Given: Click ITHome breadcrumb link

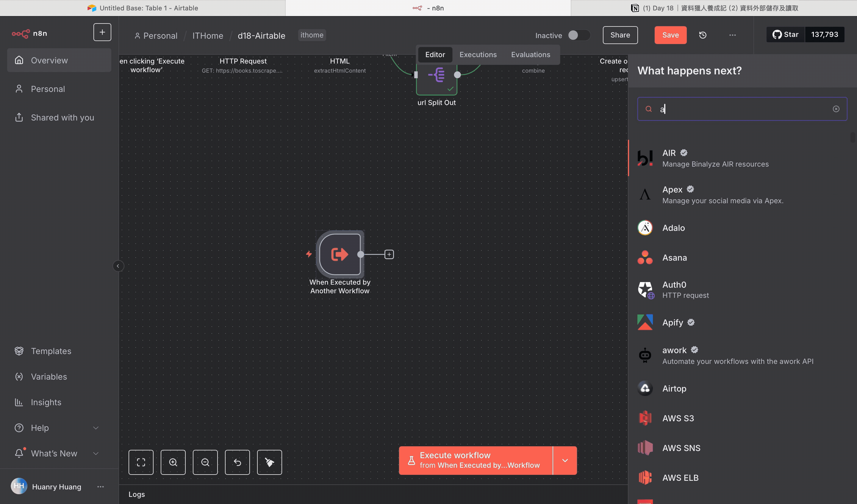Looking at the screenshot, I should click(x=208, y=36).
